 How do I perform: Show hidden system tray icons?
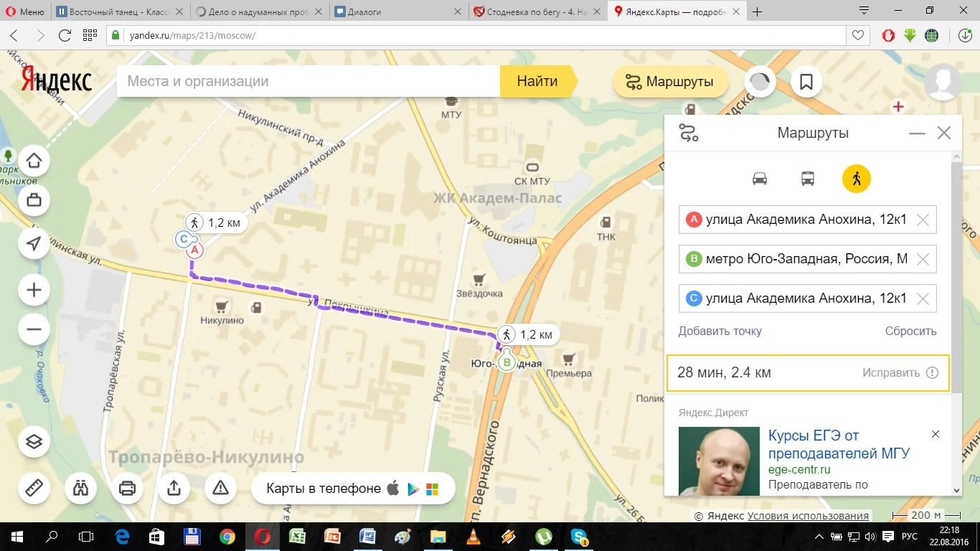click(x=819, y=537)
